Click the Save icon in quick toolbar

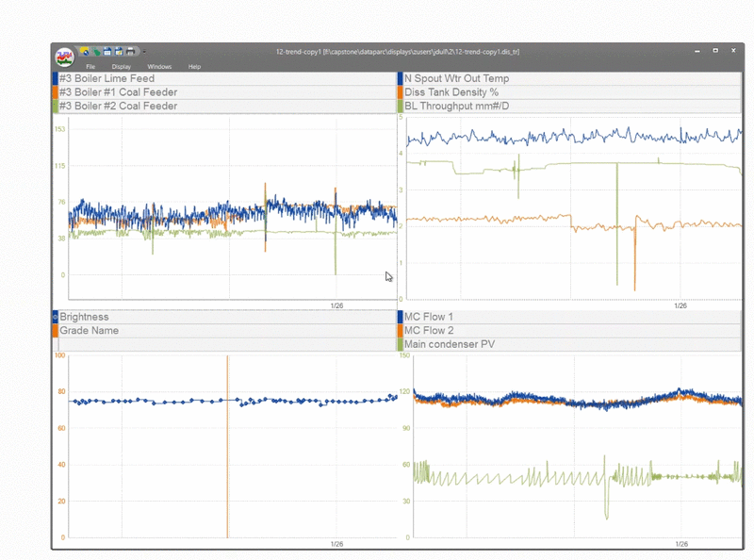point(107,51)
